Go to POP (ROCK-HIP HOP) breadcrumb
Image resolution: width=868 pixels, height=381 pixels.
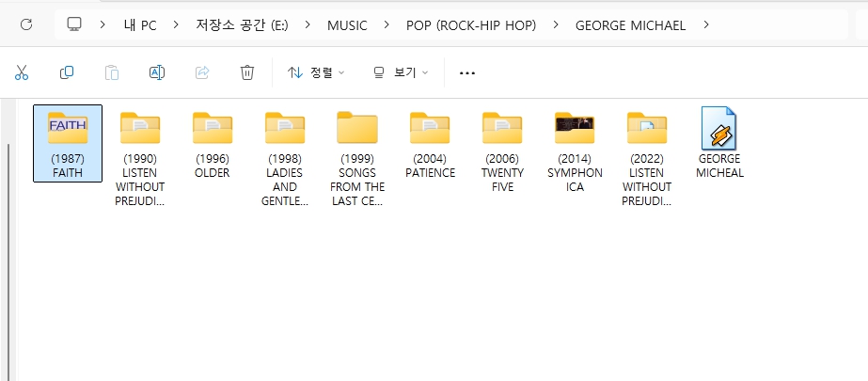point(471,25)
